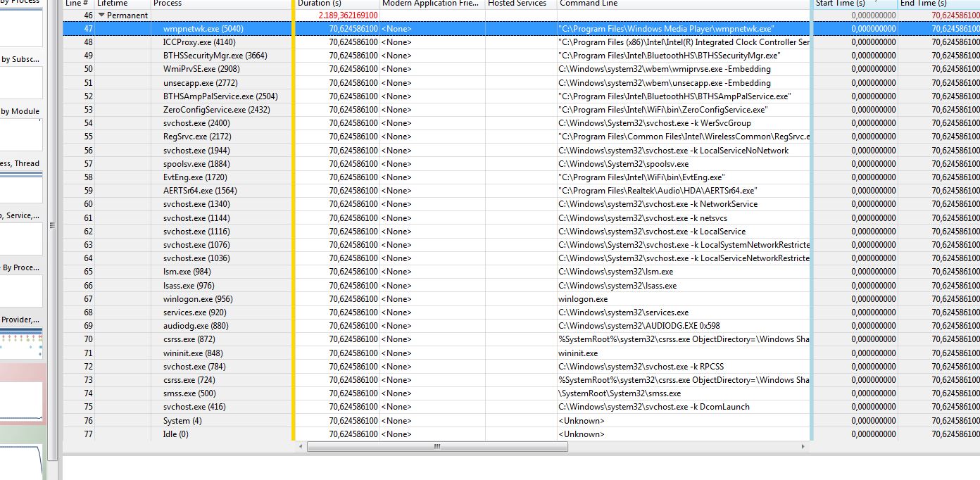The height and width of the screenshot is (480, 980).
Task: Open the 'Provider,...' dotted graph thumbnail
Action: point(21,343)
